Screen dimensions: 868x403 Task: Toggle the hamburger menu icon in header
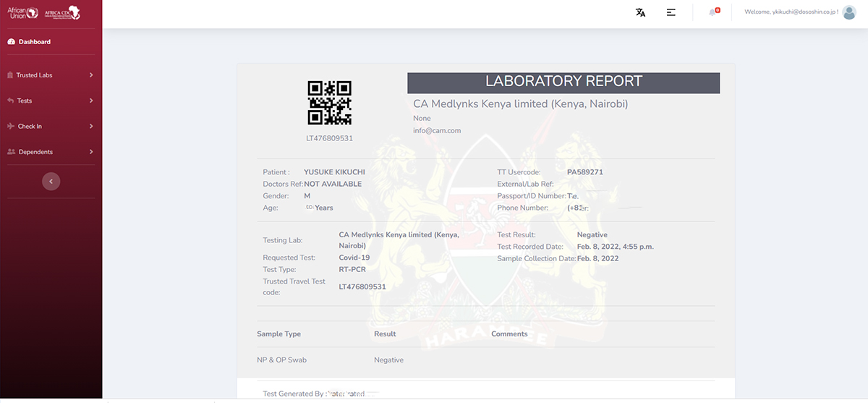point(671,12)
